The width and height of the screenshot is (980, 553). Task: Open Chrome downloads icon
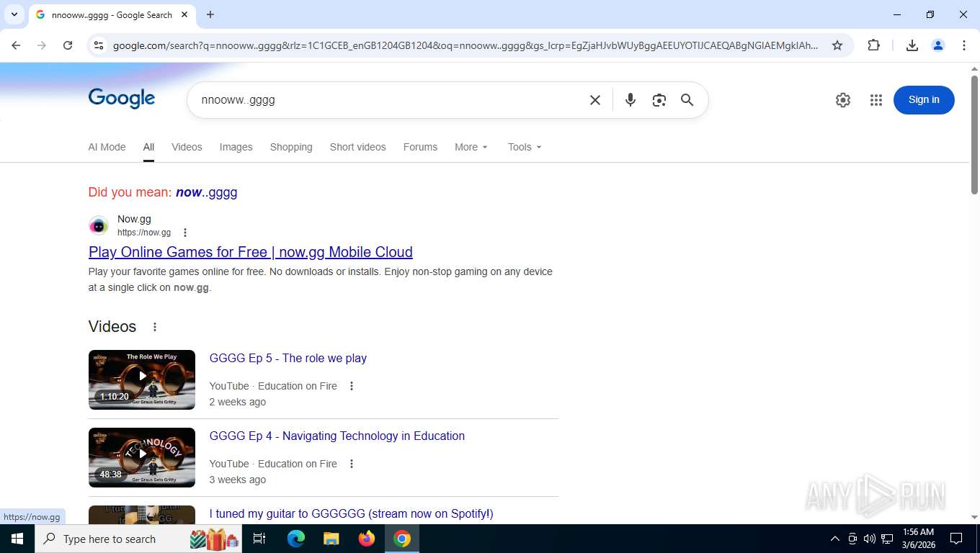912,45
